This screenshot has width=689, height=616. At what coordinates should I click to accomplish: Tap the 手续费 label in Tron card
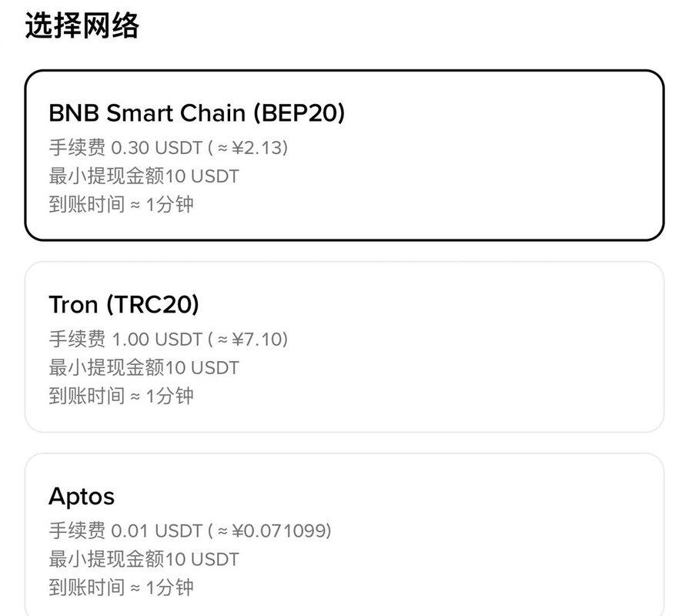(77, 339)
